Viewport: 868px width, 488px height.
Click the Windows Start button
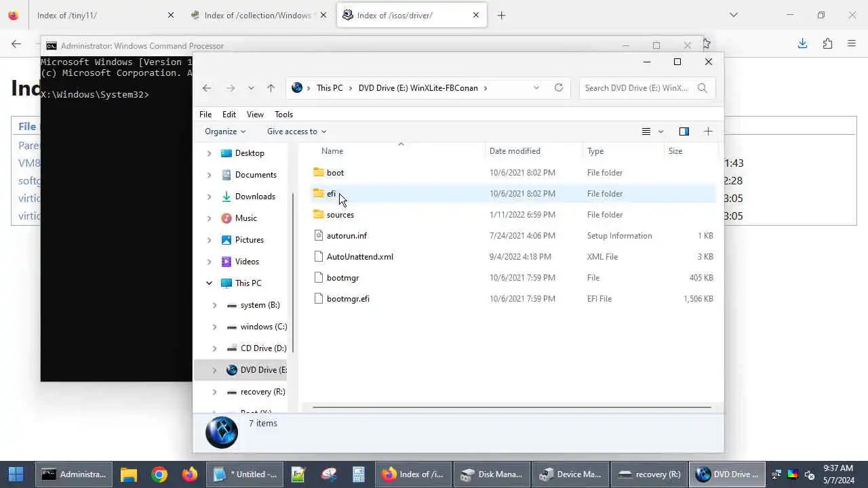tap(16, 474)
